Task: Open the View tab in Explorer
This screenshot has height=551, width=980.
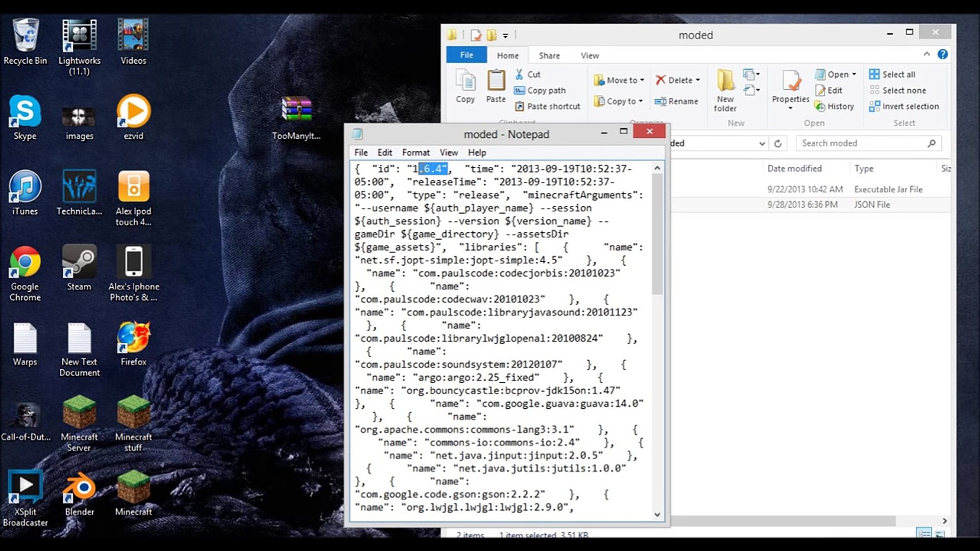Action: (x=590, y=56)
